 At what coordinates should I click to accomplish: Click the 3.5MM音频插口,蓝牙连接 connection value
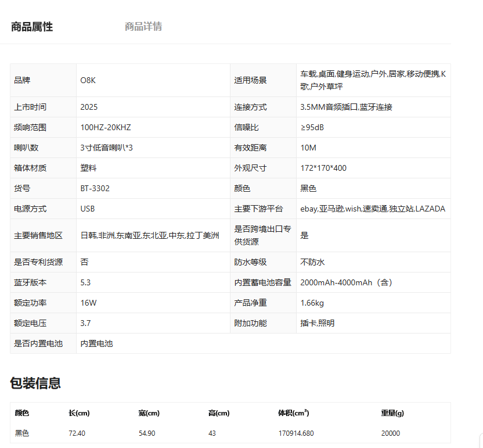346,107
